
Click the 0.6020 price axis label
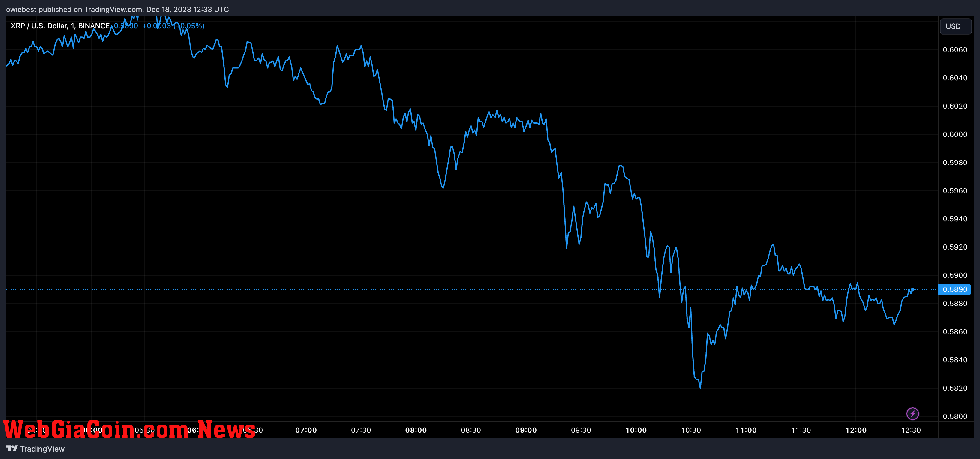click(x=955, y=106)
